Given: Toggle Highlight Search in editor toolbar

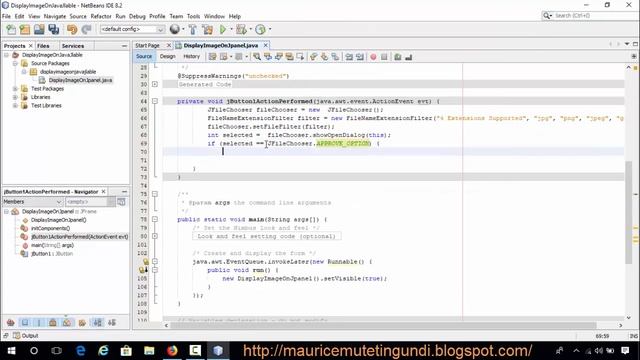Looking at the screenshot, I should click(x=289, y=57).
